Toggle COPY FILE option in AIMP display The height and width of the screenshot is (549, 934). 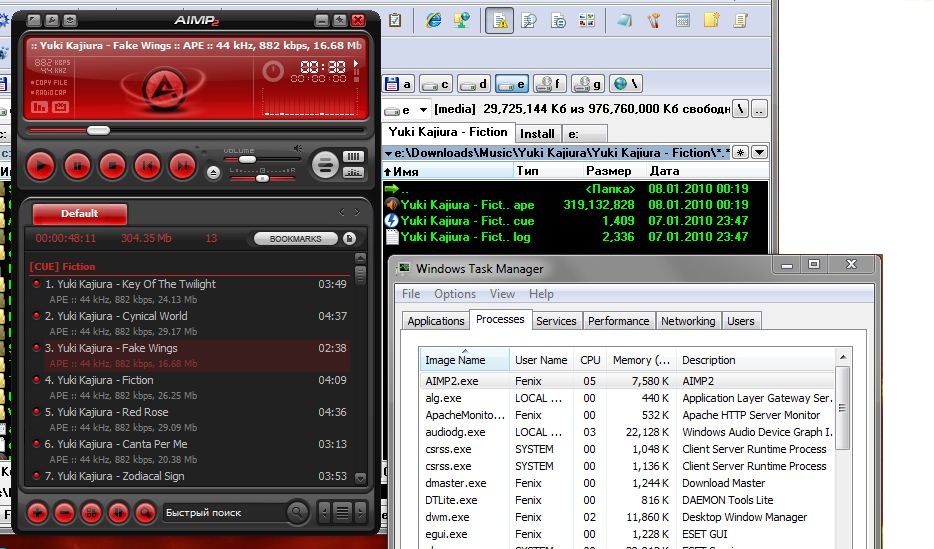tap(49, 83)
